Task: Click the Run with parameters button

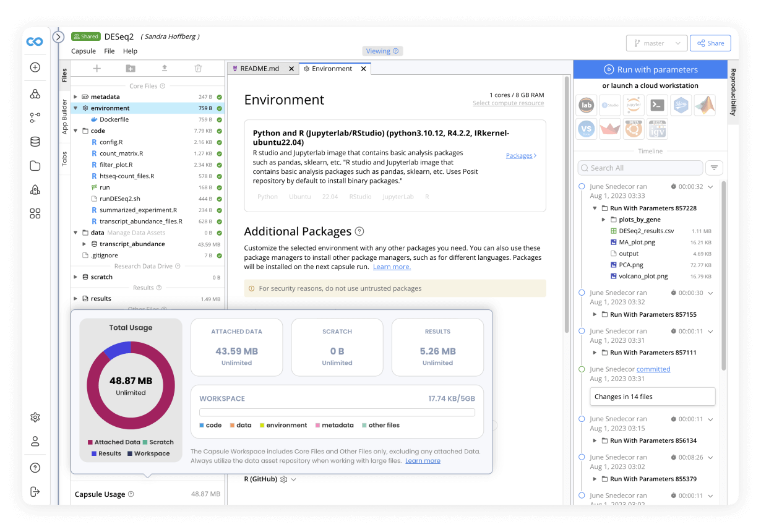Action: point(650,68)
